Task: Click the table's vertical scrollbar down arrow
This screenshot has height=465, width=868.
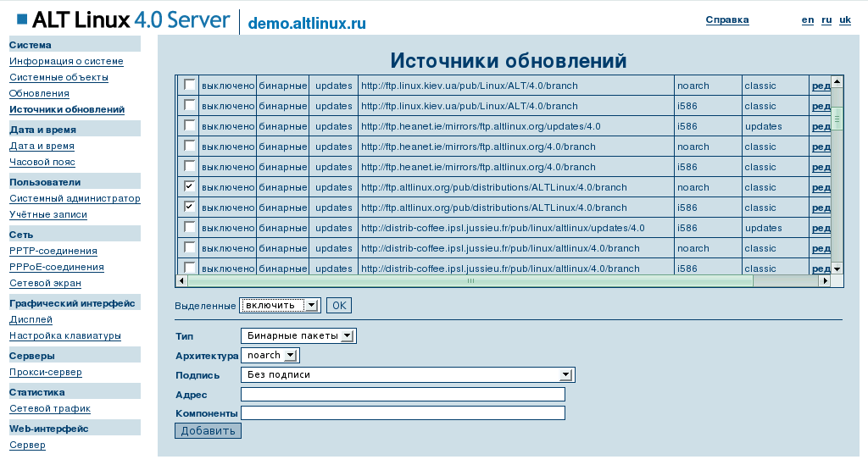Action: (x=837, y=268)
